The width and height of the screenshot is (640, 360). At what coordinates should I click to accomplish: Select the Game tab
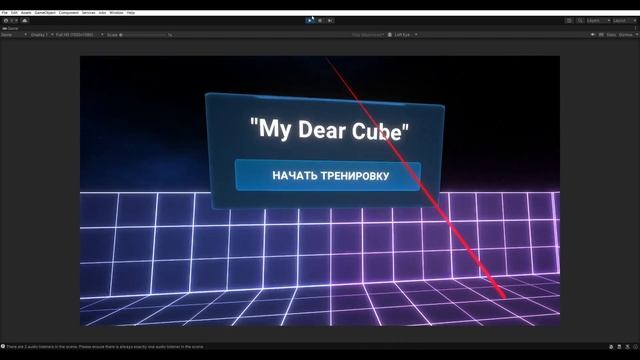(11, 29)
